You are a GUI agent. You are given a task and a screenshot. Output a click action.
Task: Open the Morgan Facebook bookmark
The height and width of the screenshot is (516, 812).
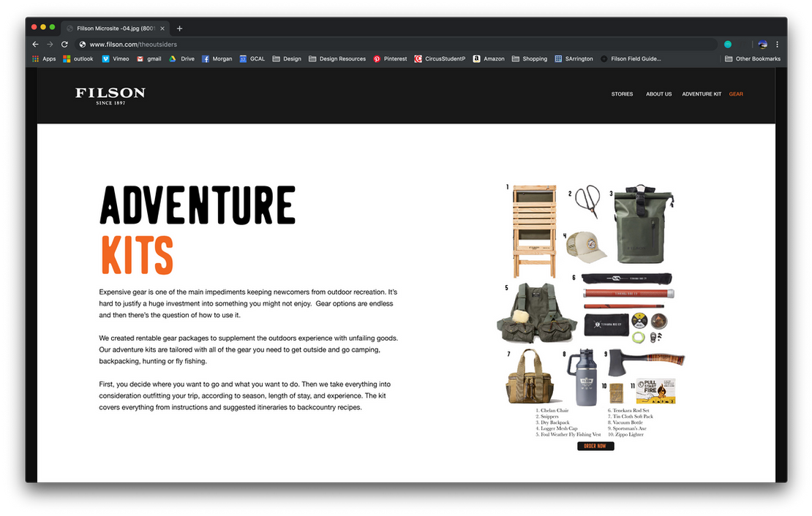[x=217, y=59]
